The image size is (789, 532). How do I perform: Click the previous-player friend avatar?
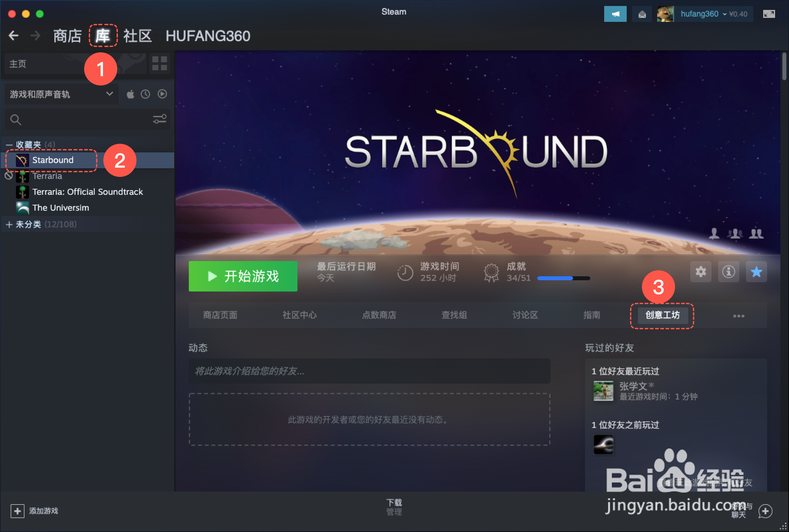[x=603, y=445]
